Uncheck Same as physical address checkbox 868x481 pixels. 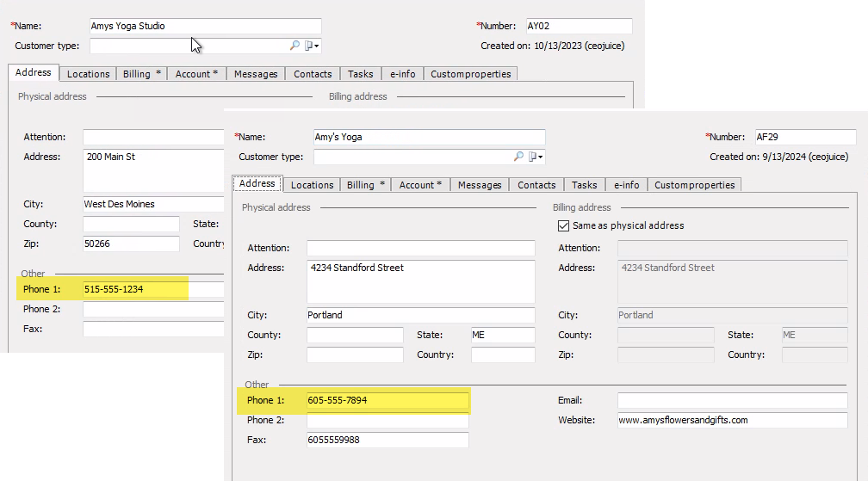coord(563,225)
